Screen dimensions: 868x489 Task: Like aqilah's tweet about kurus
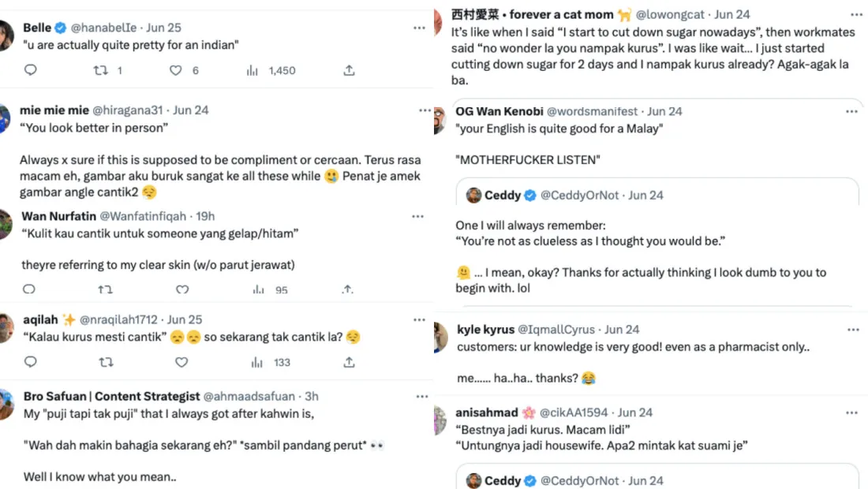pos(181,362)
